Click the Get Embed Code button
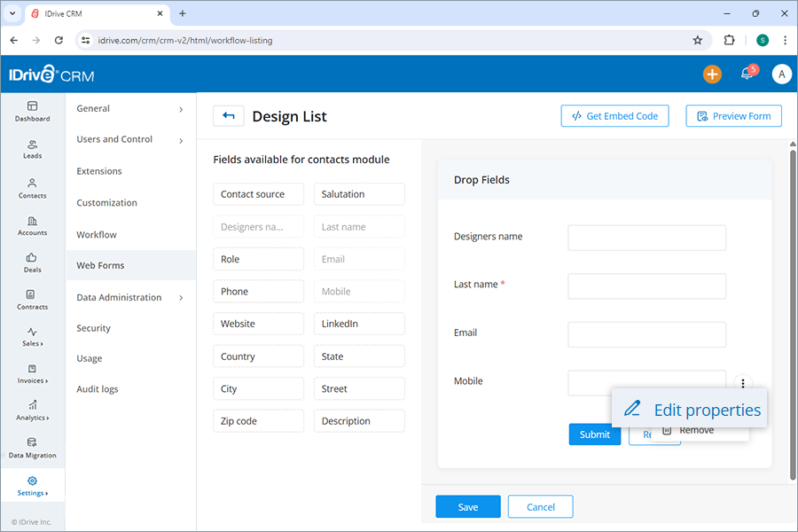This screenshot has height=532, width=798. click(x=614, y=115)
